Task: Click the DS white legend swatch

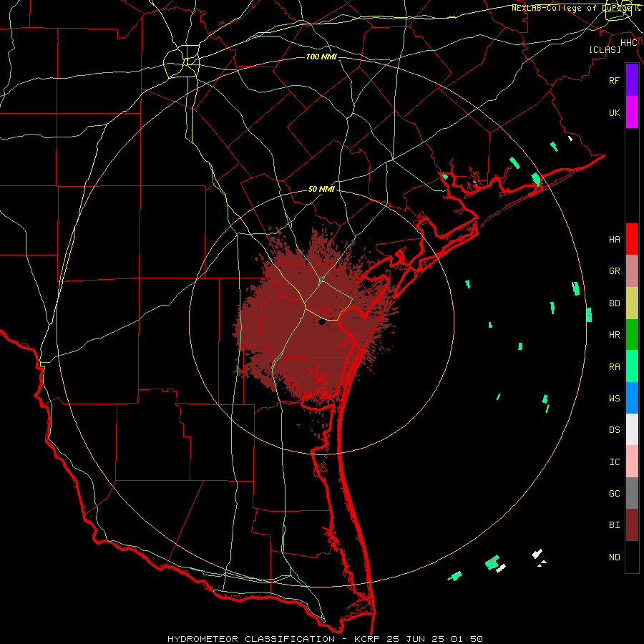Action: click(632, 429)
